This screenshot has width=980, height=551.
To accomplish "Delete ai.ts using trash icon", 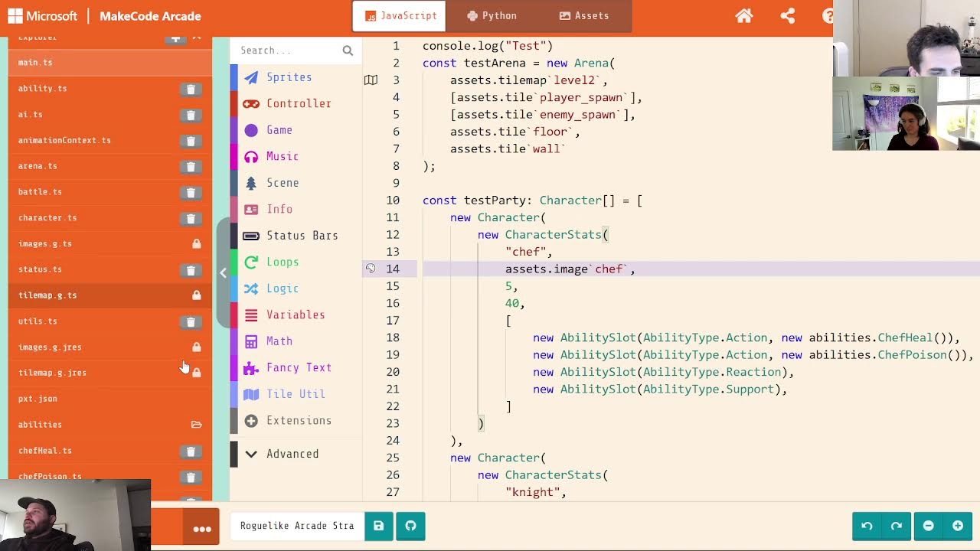I will pyautogui.click(x=191, y=115).
